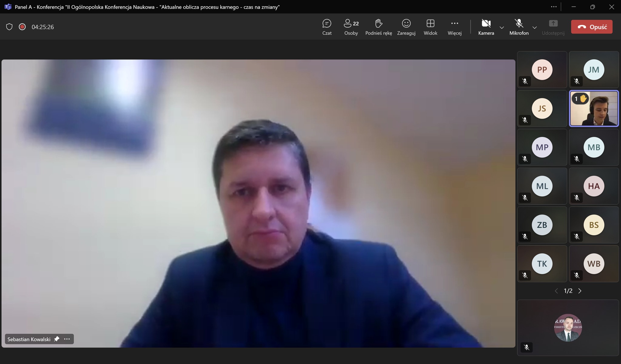Toggle the Kamera camera on

486,27
